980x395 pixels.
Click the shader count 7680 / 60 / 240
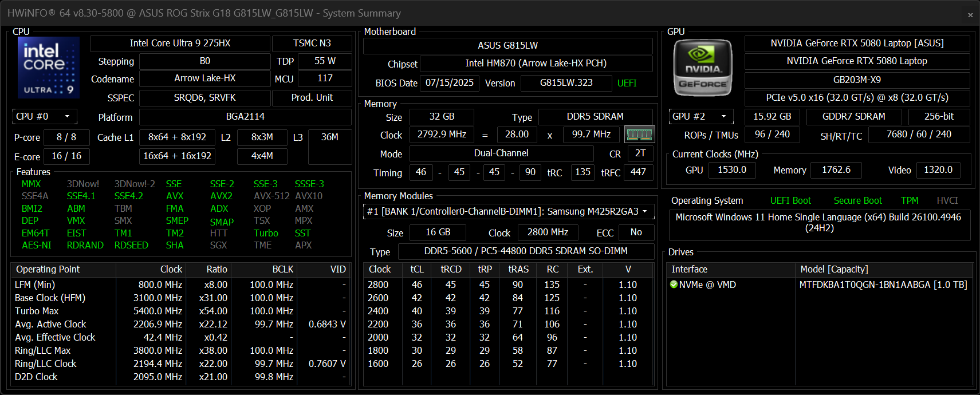pyautogui.click(x=919, y=135)
